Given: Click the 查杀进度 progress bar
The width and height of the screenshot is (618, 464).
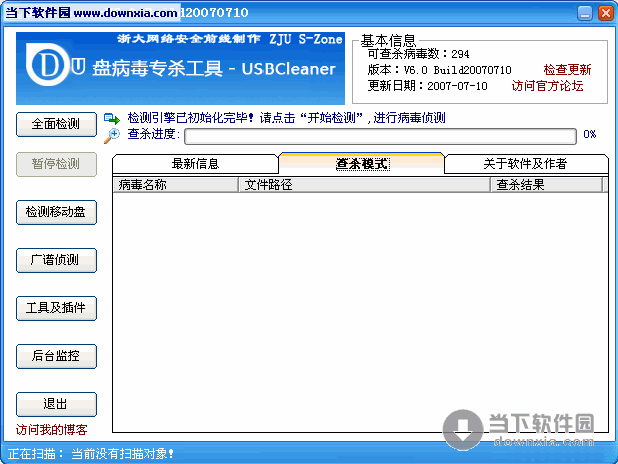Looking at the screenshot, I should (380, 136).
